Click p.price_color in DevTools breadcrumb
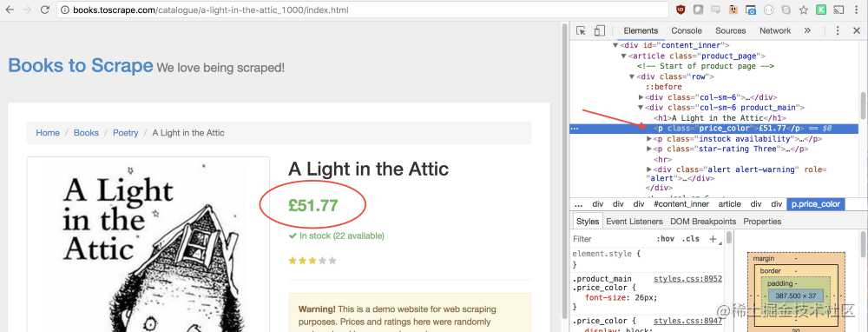The image size is (868, 332). (815, 204)
